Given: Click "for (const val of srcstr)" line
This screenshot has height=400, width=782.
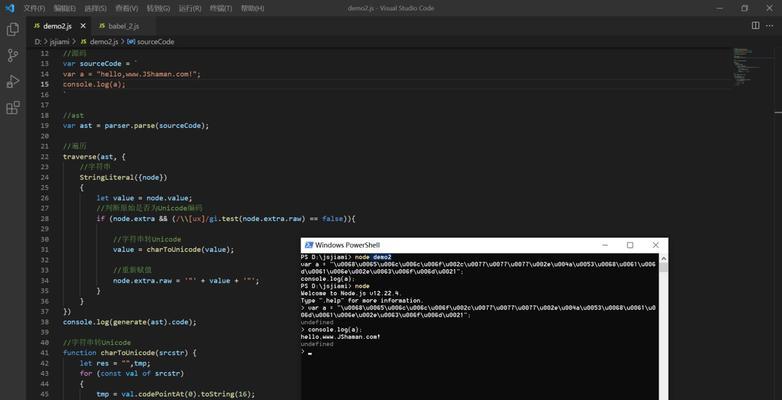Looking at the screenshot, I should pyautogui.click(x=132, y=373).
